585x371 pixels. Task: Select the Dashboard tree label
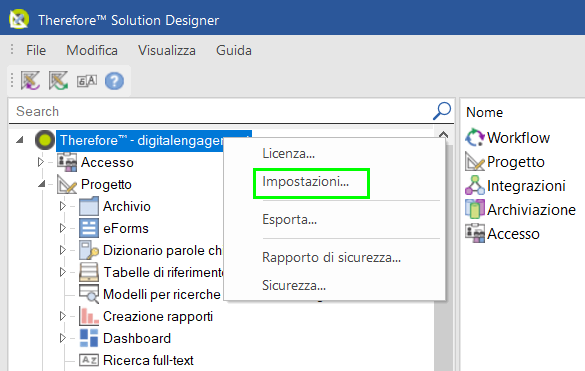137,338
